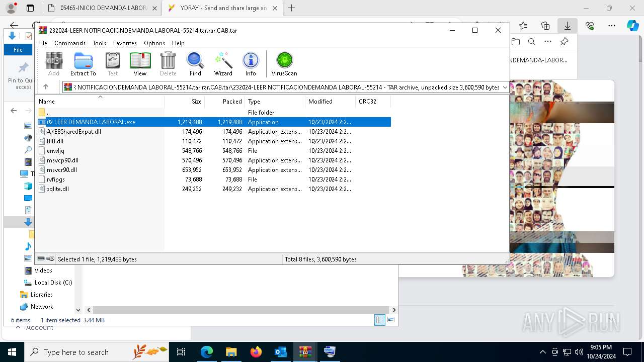Switch Explorer to details view
The image size is (644, 362).
[x=380, y=320]
